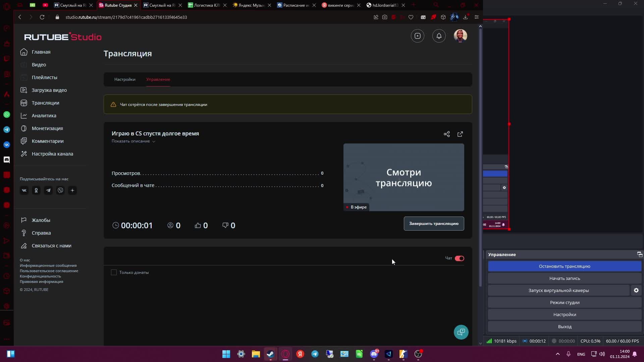Open Discord from the taskbar

click(x=374, y=354)
